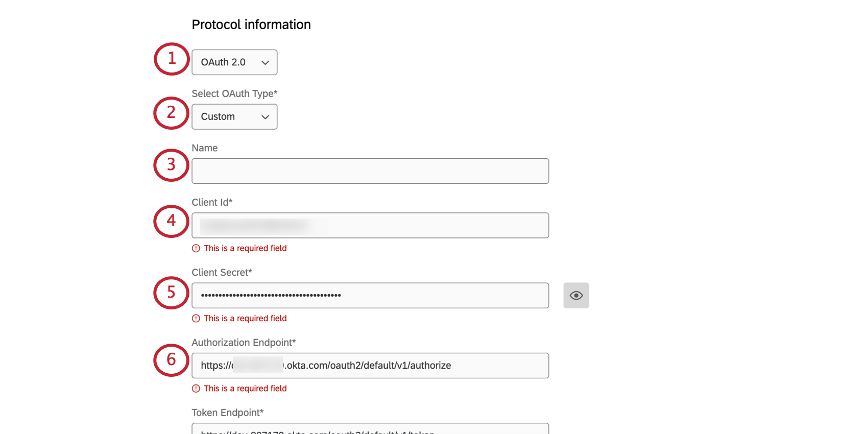Image resolution: width=868 pixels, height=434 pixels.
Task: Click the Name input field
Action: click(x=370, y=171)
